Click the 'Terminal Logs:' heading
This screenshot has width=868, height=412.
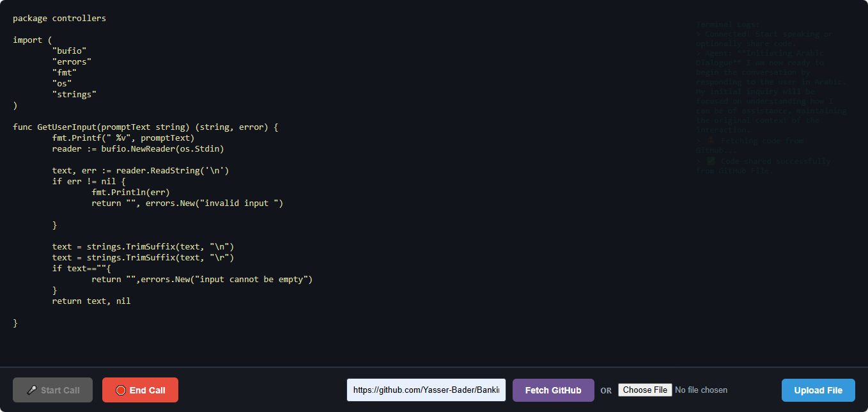pos(728,24)
